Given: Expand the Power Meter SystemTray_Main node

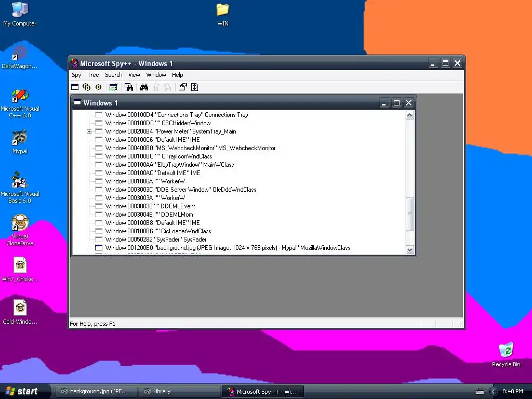Looking at the screenshot, I should 89,131.
